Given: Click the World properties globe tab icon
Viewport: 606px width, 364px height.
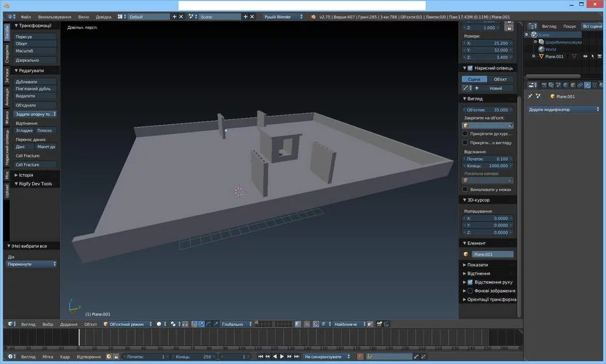Looking at the screenshot, I should 565,85.
